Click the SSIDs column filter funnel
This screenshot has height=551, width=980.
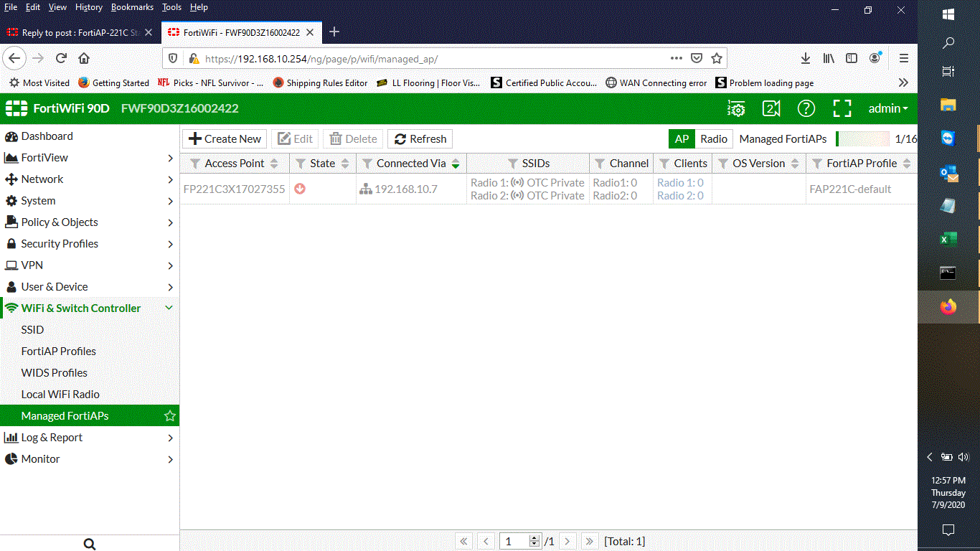(x=512, y=164)
